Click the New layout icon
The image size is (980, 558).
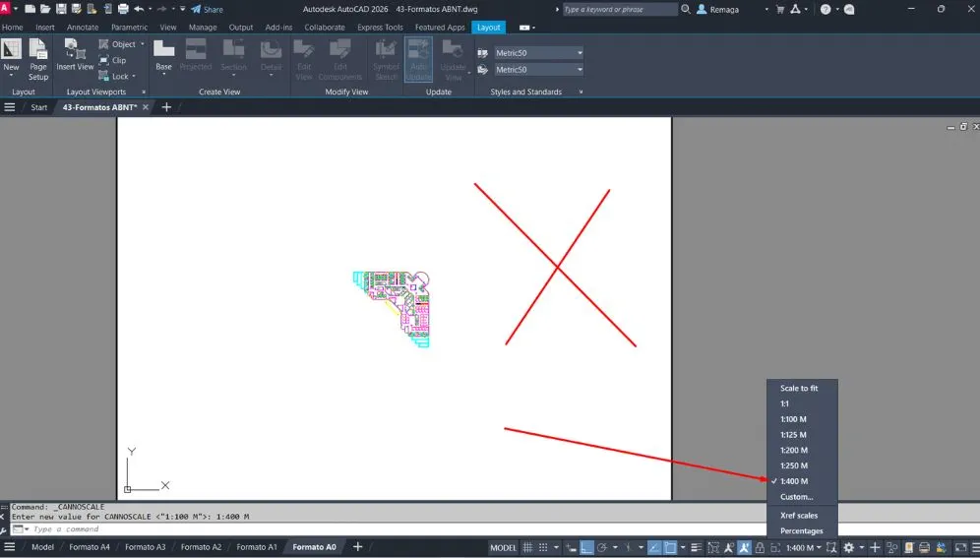[x=12, y=55]
